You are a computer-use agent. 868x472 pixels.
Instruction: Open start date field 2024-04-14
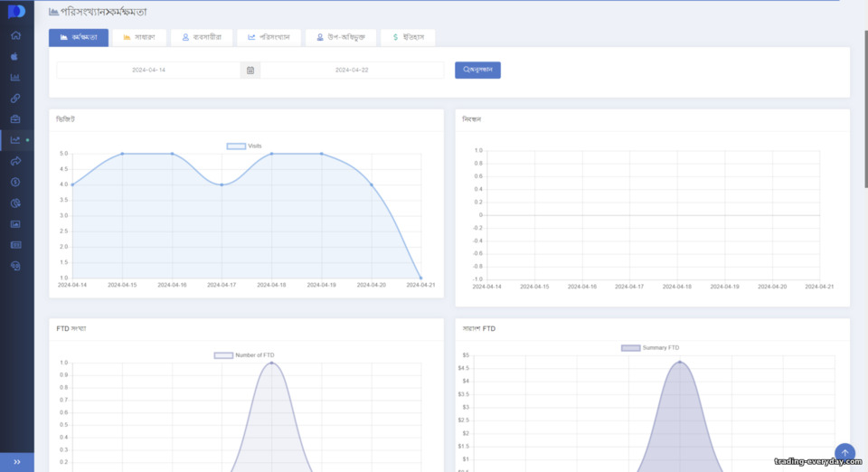point(148,71)
